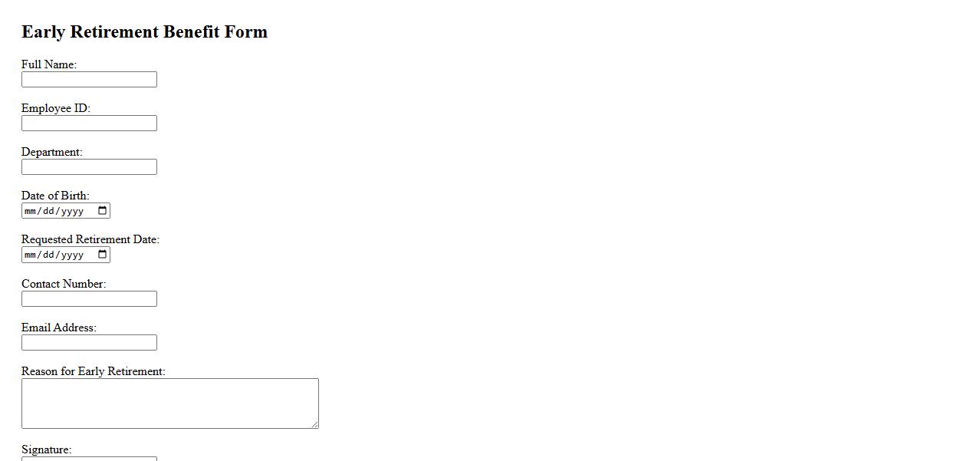Open the Date of Birth calendar picker
This screenshot has height=461, width=980.
point(103,211)
